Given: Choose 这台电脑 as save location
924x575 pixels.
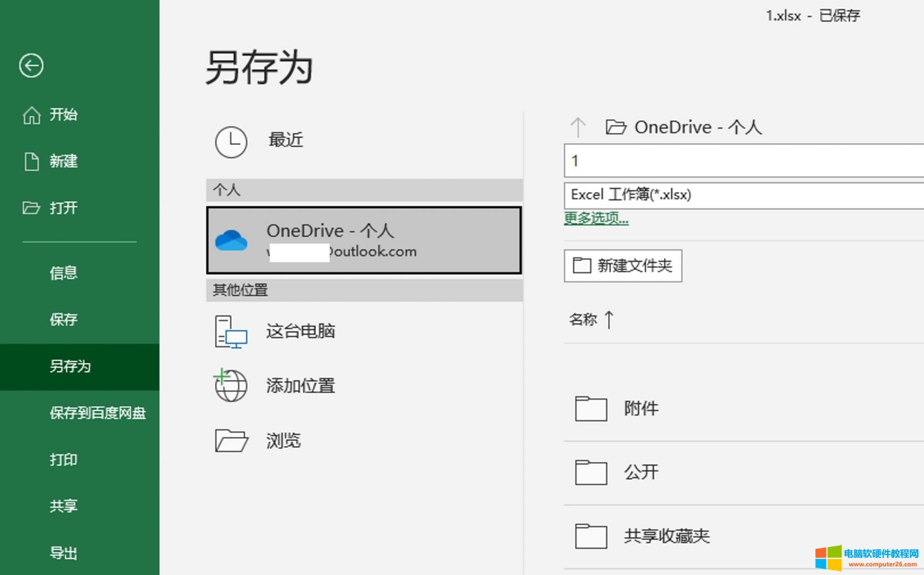Looking at the screenshot, I should tap(300, 331).
